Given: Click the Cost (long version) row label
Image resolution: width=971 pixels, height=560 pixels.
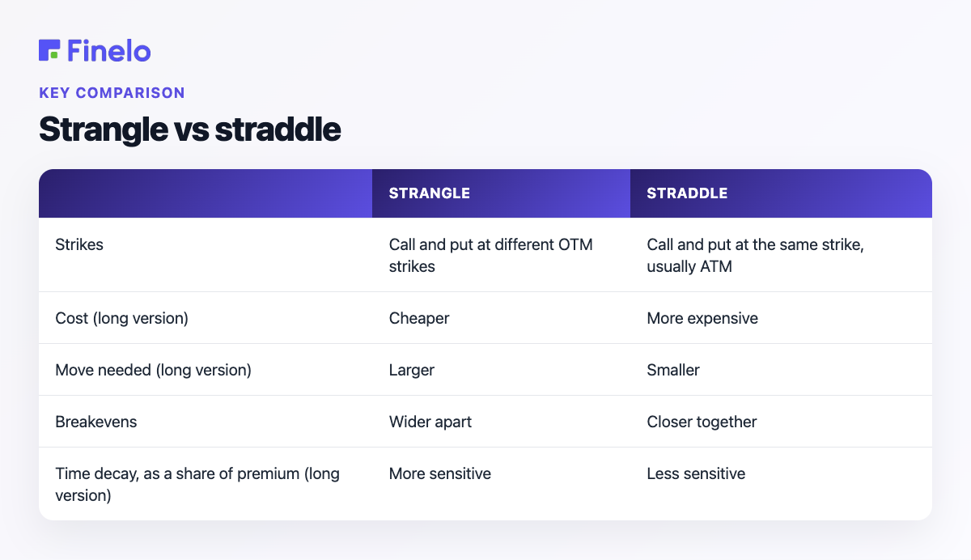Looking at the screenshot, I should 121,318.
